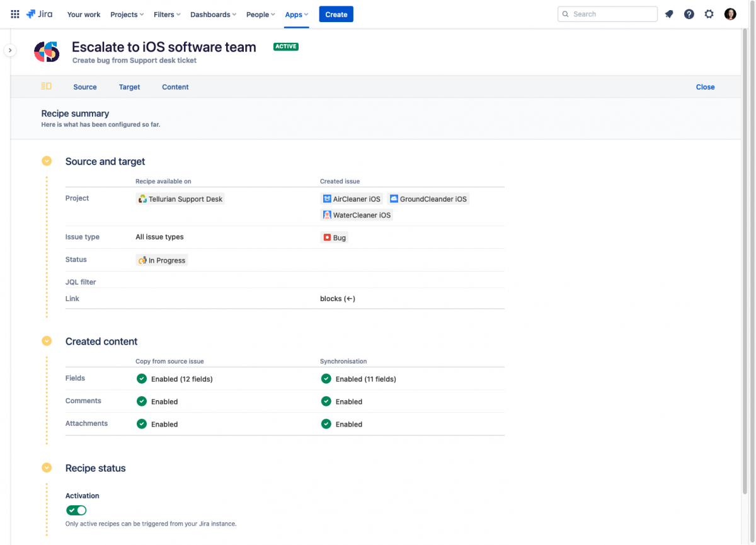Click the Close link
Screen dimensions: 756x545
click(x=705, y=87)
